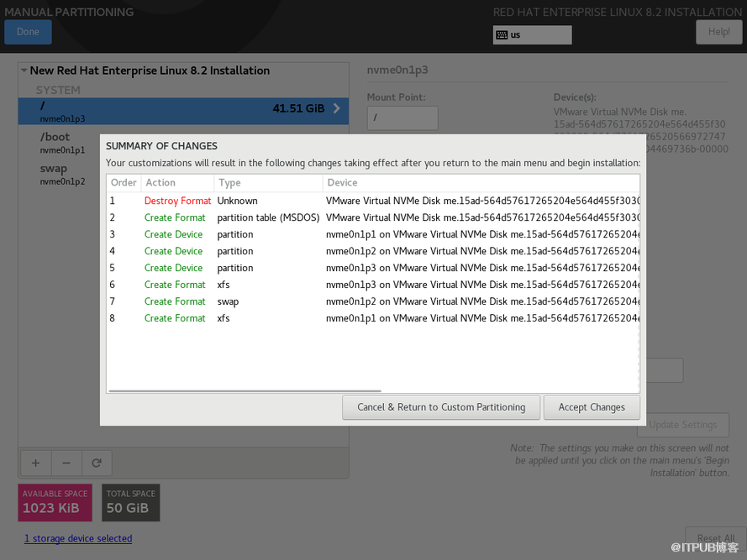Click the minus remove mount point icon
The height and width of the screenshot is (560, 747).
66,463
